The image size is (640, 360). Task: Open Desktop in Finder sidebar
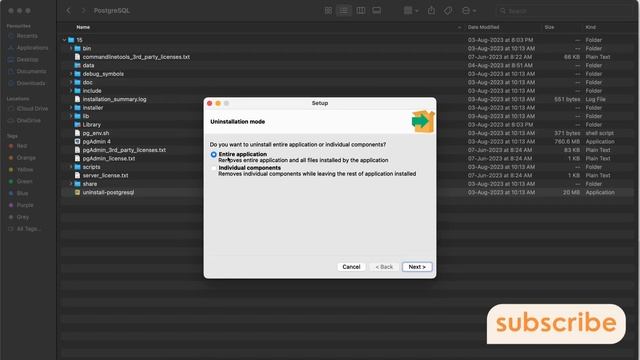pos(27,60)
